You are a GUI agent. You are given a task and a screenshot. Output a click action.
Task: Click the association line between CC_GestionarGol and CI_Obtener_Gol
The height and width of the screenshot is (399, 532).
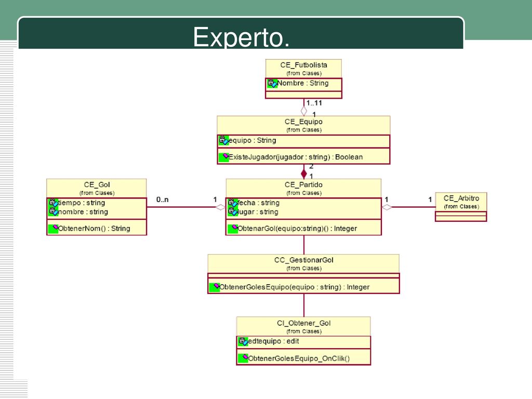(303, 305)
